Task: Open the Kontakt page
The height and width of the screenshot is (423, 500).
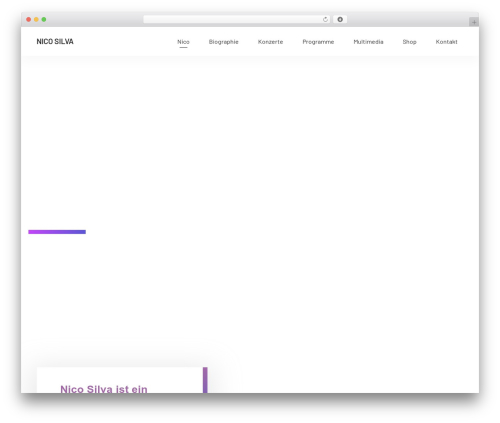Action: click(x=447, y=42)
